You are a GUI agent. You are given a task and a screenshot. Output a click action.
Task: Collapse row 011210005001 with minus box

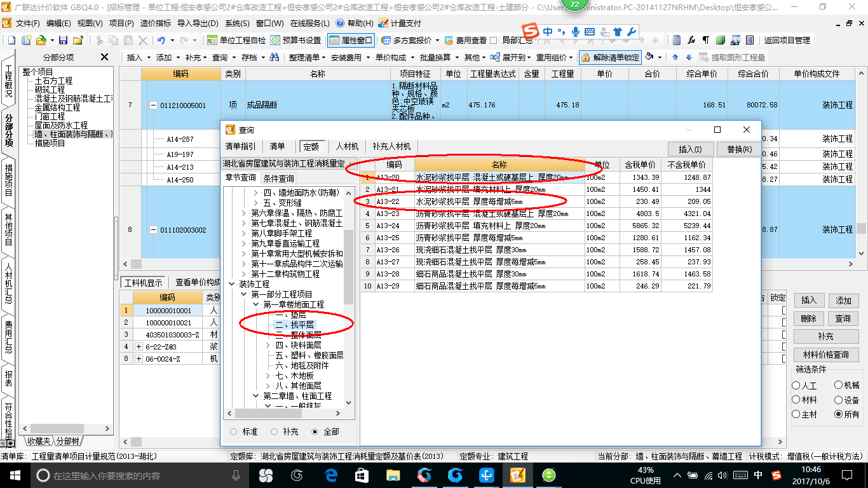click(x=153, y=105)
